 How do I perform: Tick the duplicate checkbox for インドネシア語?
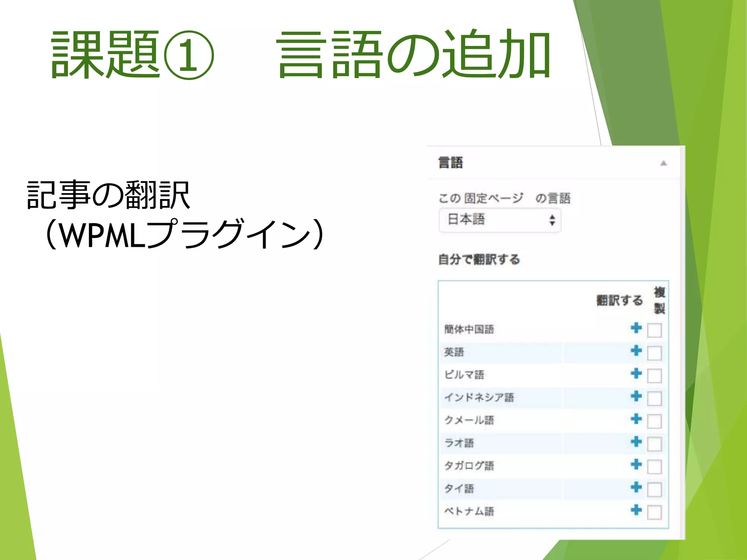click(x=654, y=398)
